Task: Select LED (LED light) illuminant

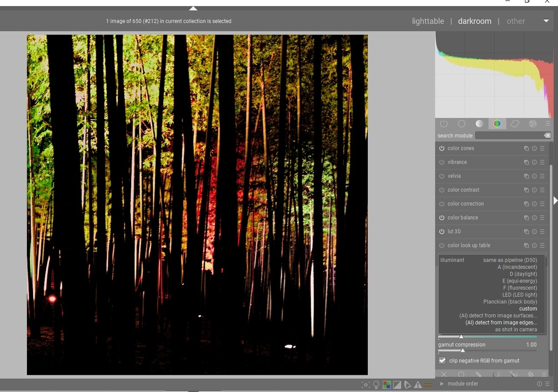Action: 519,295
